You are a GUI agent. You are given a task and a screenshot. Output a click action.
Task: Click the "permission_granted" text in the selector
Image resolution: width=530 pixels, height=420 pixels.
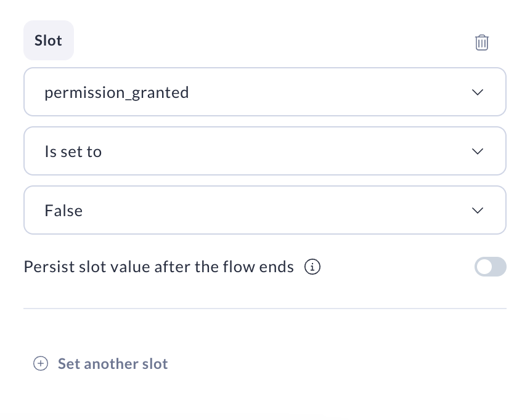tap(116, 92)
